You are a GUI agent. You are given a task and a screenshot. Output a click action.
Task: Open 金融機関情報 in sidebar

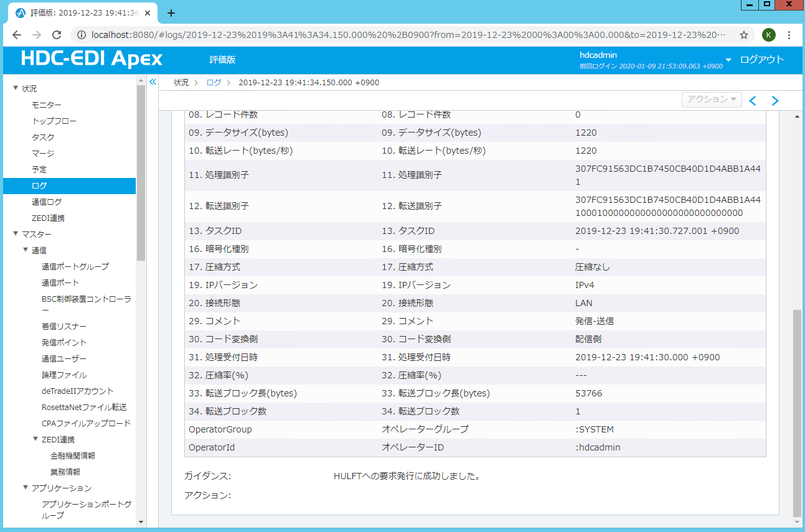tap(73, 455)
